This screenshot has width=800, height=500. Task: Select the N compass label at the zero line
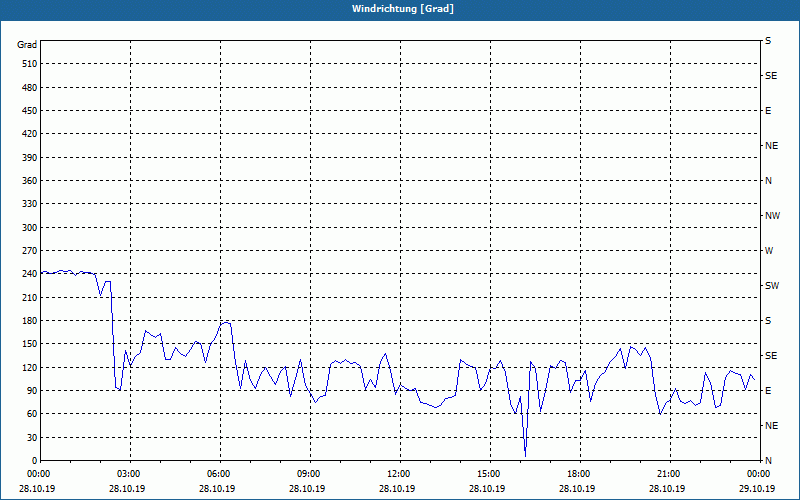coord(768,461)
